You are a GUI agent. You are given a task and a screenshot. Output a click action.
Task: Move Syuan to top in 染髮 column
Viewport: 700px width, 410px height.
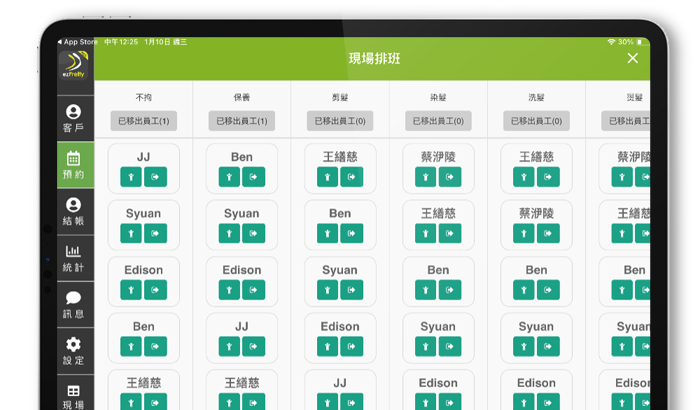[425, 346]
